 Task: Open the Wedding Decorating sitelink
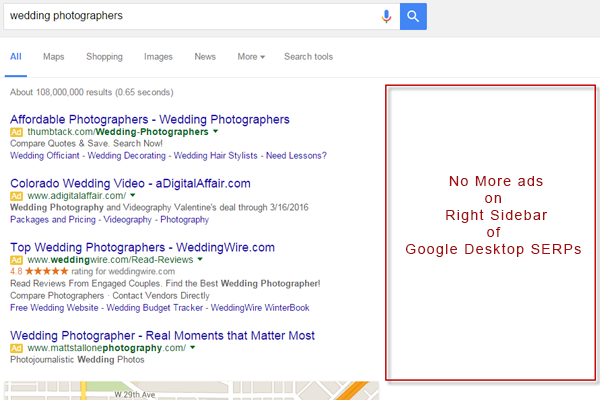tap(127, 156)
